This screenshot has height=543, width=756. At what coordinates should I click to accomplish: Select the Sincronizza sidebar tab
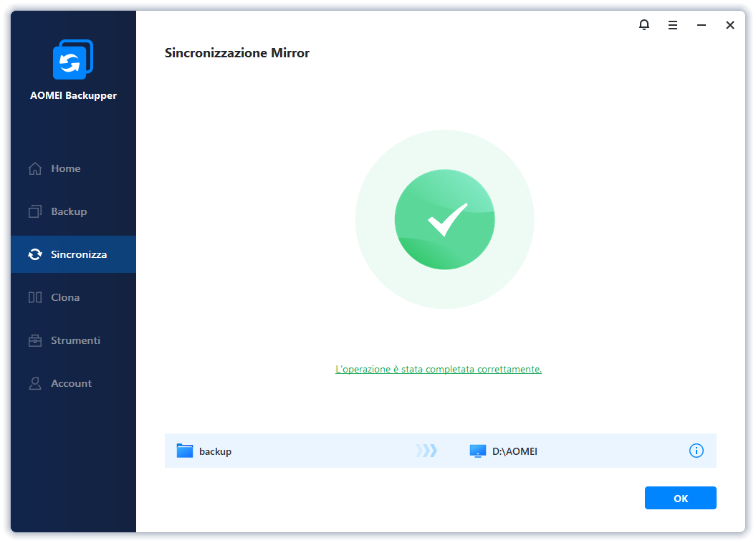(x=73, y=254)
